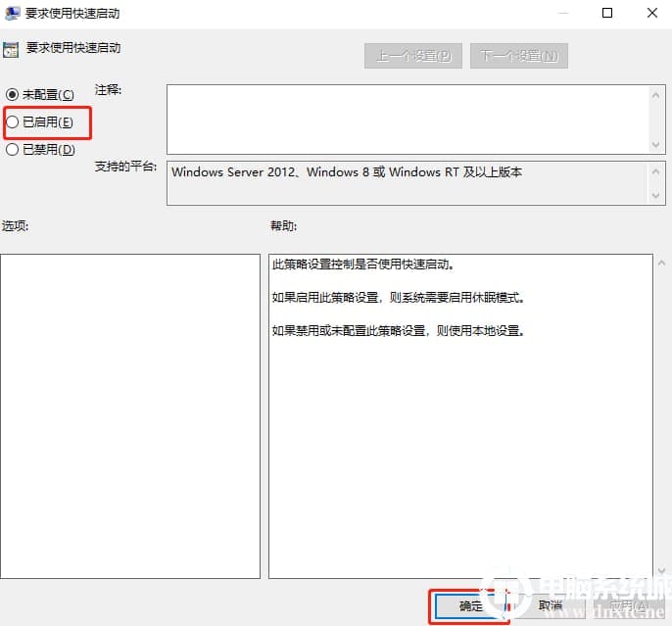The image size is (672, 626).
Task: Click the help text 此策略设置控制是否使用快速启动
Action: (363, 264)
